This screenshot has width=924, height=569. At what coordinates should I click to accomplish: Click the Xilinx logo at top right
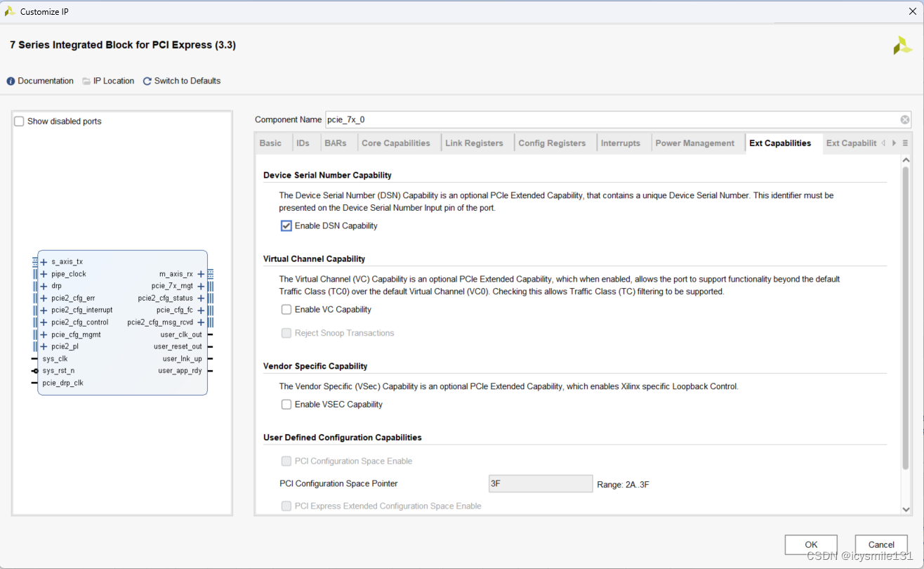(x=902, y=46)
